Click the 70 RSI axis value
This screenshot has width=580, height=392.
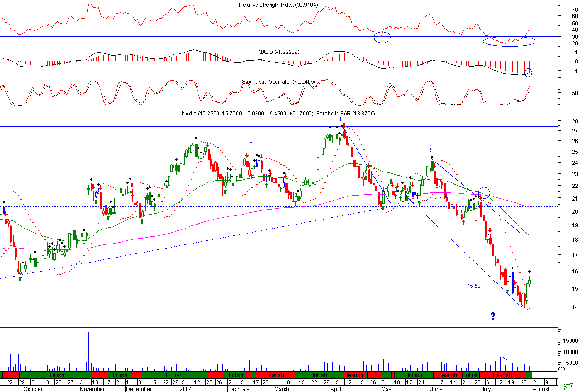coord(575,9)
